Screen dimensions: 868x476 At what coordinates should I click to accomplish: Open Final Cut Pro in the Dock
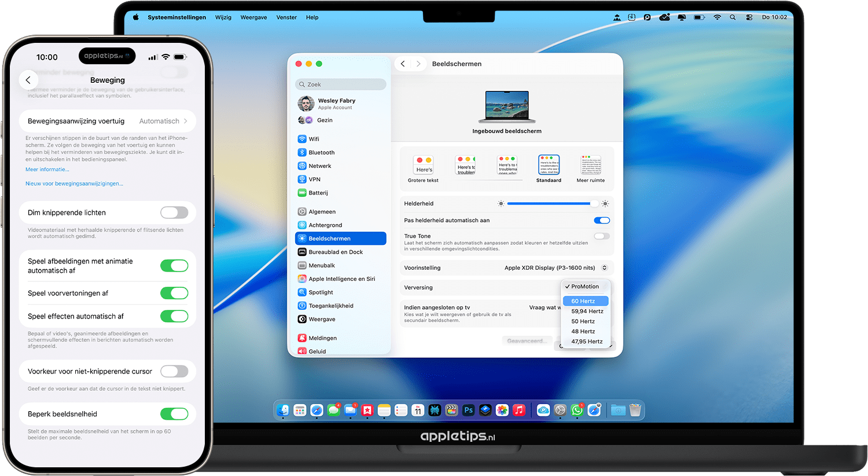click(x=452, y=410)
